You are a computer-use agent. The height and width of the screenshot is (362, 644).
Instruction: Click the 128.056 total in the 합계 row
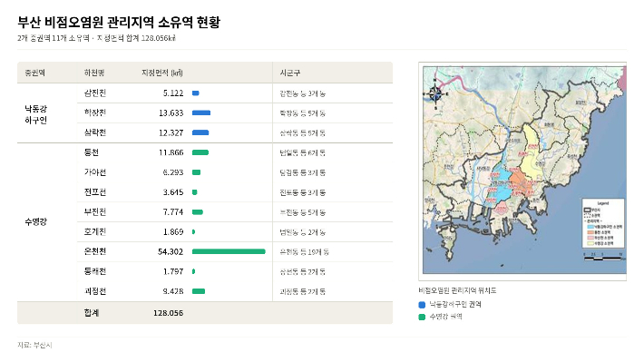click(x=168, y=313)
